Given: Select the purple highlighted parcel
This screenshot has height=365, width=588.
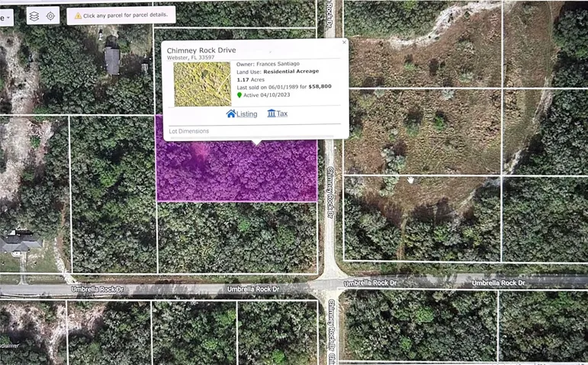Looking at the screenshot, I should [236, 172].
